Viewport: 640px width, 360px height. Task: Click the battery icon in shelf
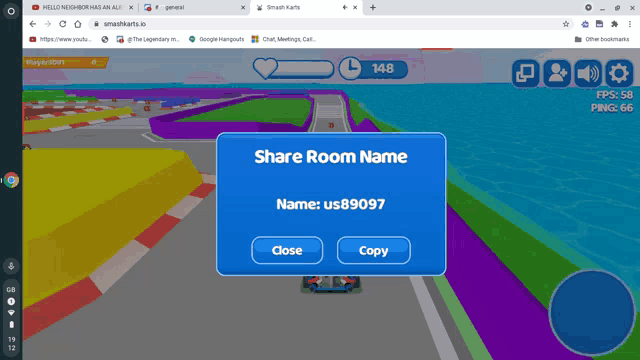coord(11,324)
